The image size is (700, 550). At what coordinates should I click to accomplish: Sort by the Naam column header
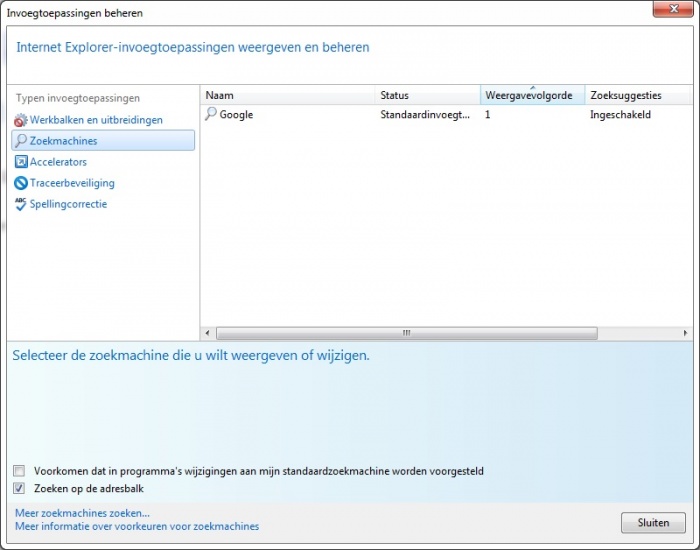click(x=288, y=95)
